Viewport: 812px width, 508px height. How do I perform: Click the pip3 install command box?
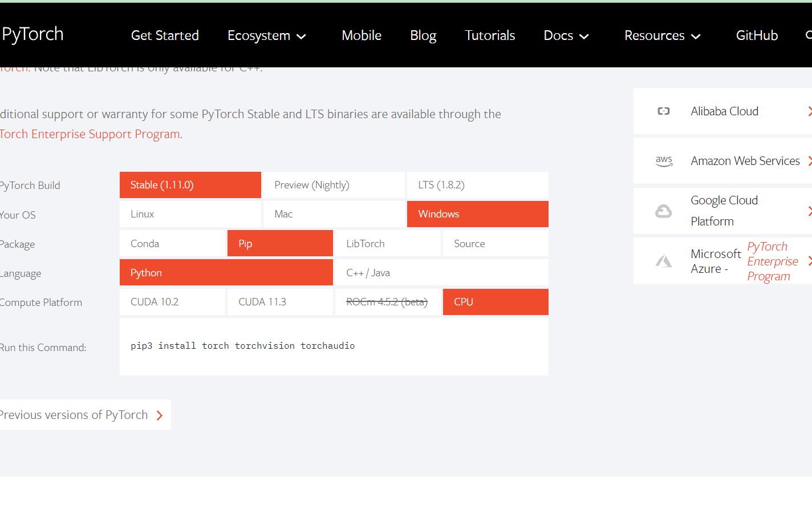point(334,346)
